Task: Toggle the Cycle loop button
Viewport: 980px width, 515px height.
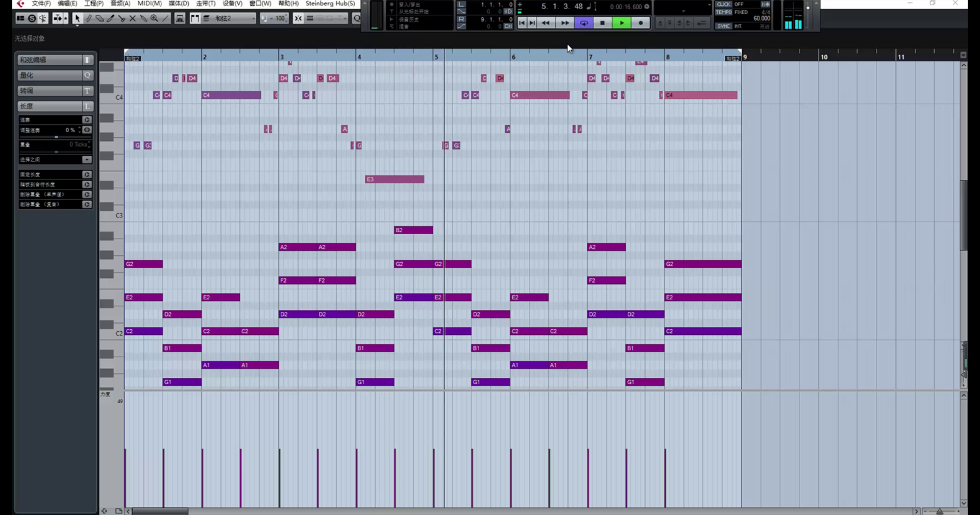Action: [583, 23]
